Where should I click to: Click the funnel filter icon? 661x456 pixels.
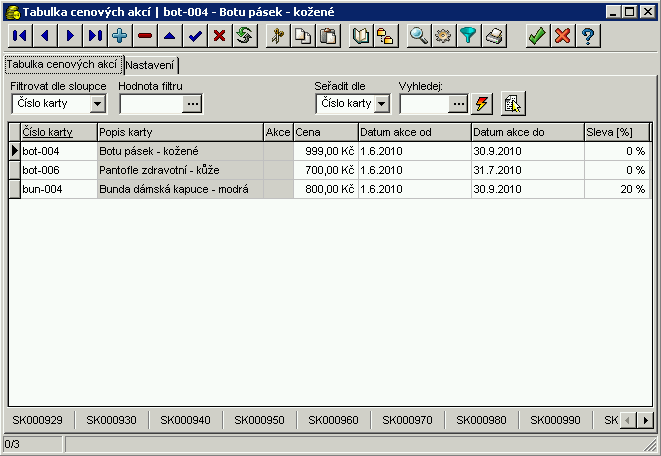point(468,36)
